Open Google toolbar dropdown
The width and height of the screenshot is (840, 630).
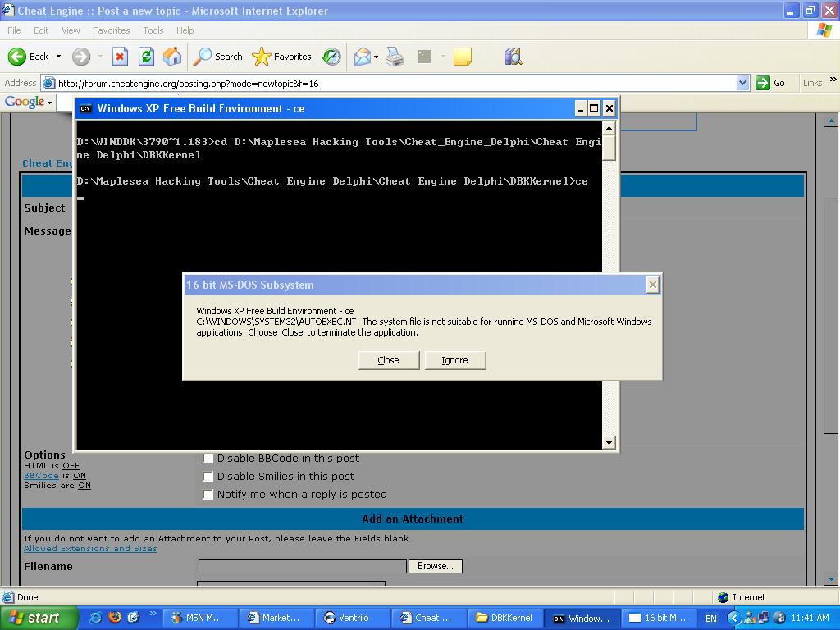(49, 103)
